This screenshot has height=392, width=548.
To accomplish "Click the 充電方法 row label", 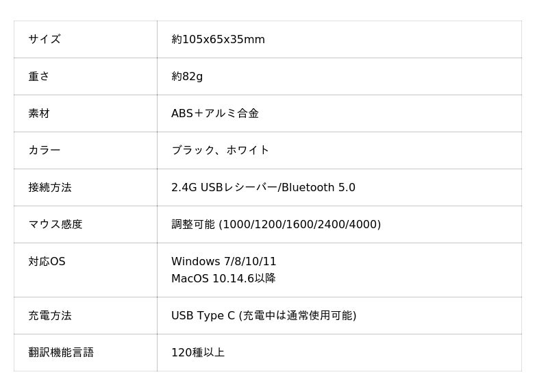I will point(50,315).
